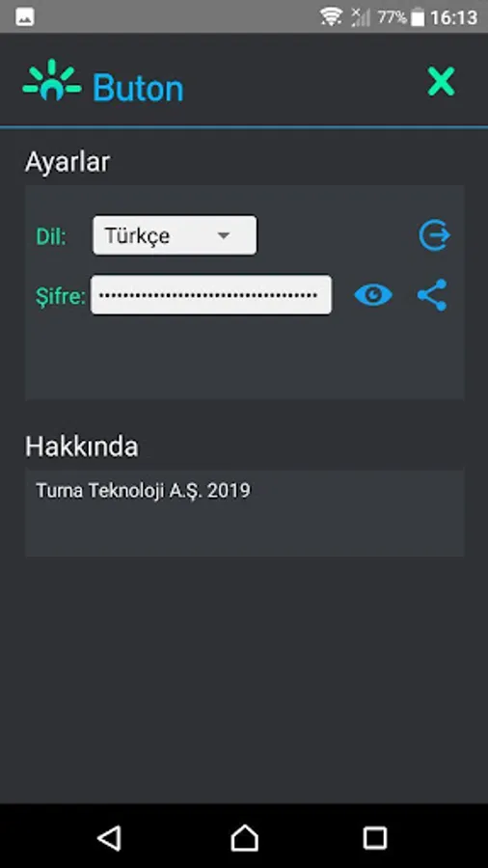Tap the Tuma Teknoloji A.Ş. 2019 text
The image size is (488, 868).
coord(144,491)
